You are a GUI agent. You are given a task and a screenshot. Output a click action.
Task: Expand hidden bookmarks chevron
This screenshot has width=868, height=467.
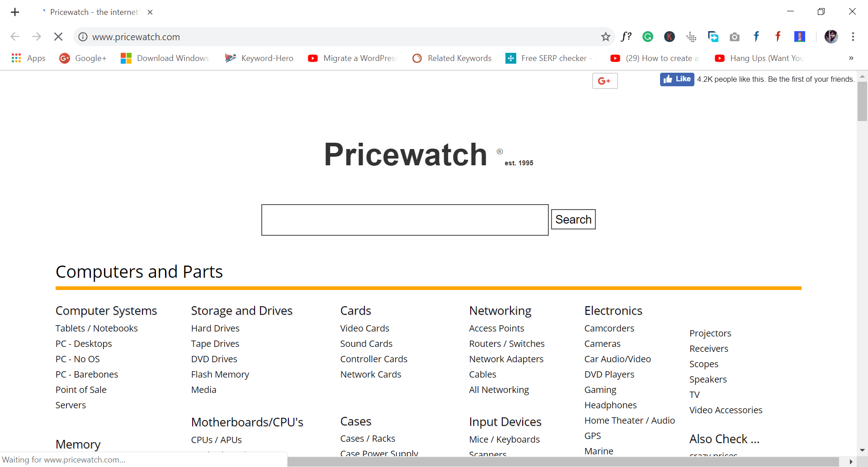pyautogui.click(x=851, y=58)
